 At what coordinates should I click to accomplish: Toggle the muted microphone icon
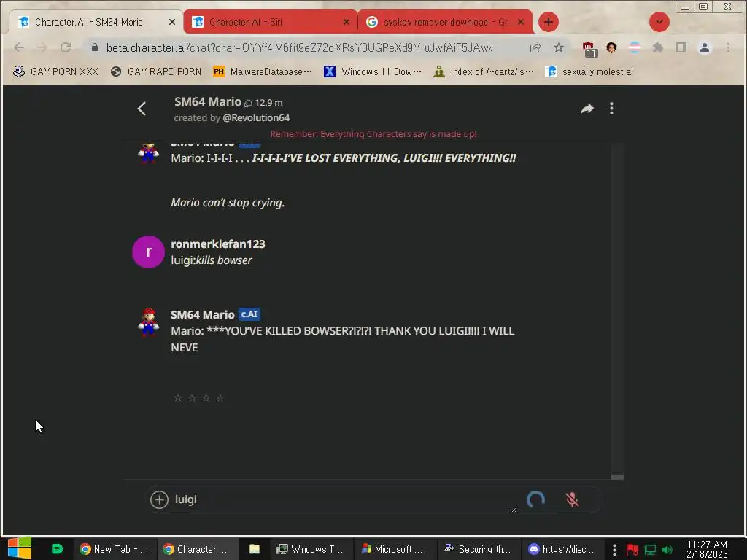(572, 499)
